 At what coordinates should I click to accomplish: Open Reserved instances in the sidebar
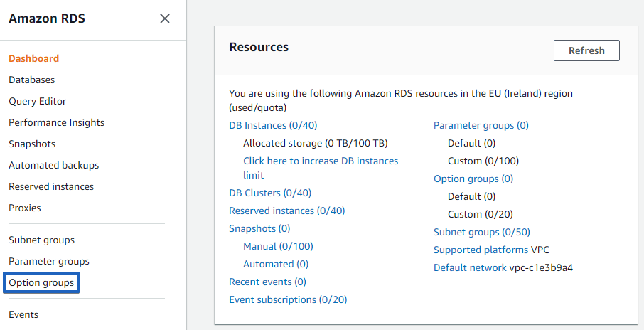click(50, 186)
